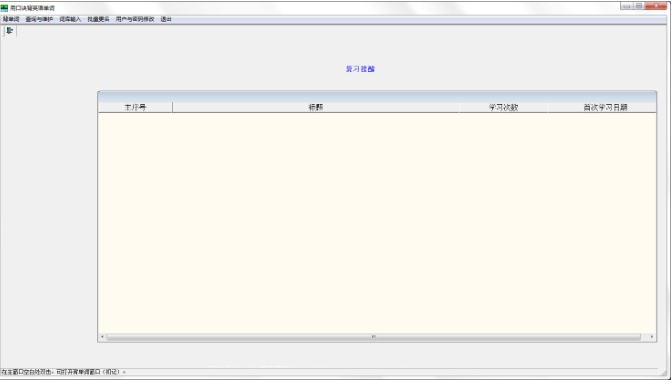Click inside the empty review list area
The height and width of the screenshot is (385, 672).
[x=377, y=223]
